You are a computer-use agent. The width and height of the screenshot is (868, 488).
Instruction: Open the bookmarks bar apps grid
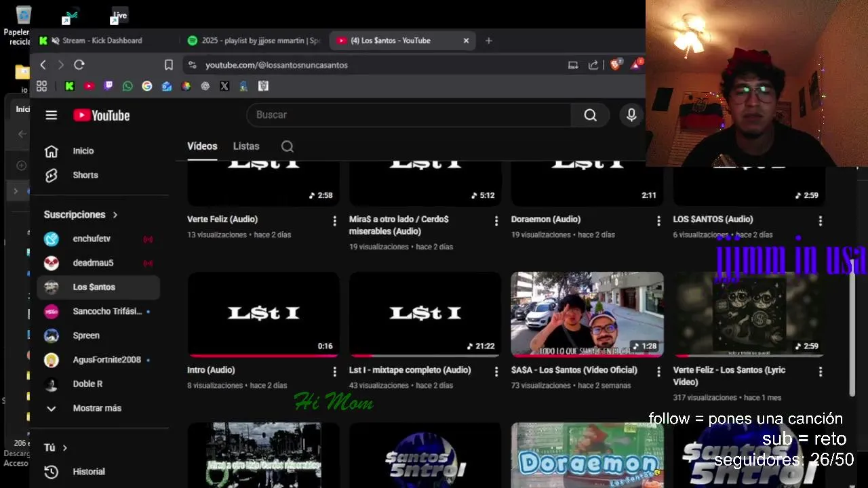point(41,86)
